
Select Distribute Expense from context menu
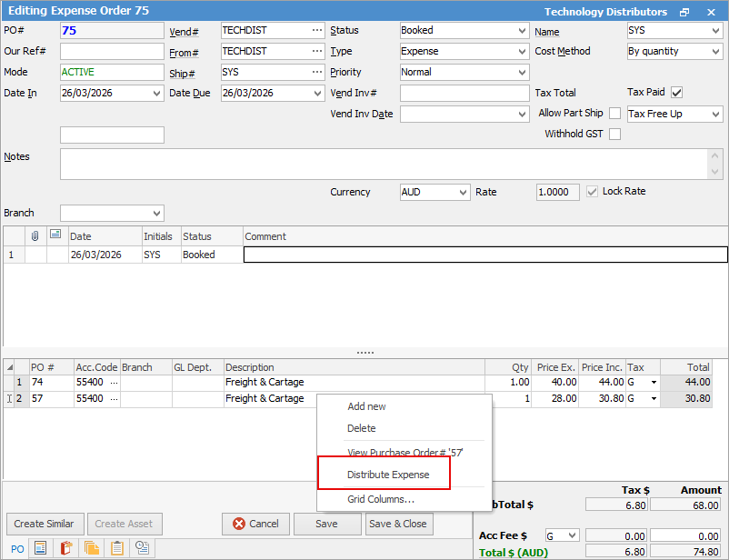(388, 475)
